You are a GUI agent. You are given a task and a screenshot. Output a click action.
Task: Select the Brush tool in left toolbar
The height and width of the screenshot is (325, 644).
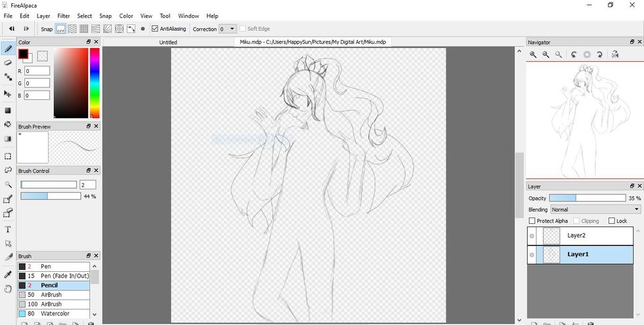(x=8, y=49)
